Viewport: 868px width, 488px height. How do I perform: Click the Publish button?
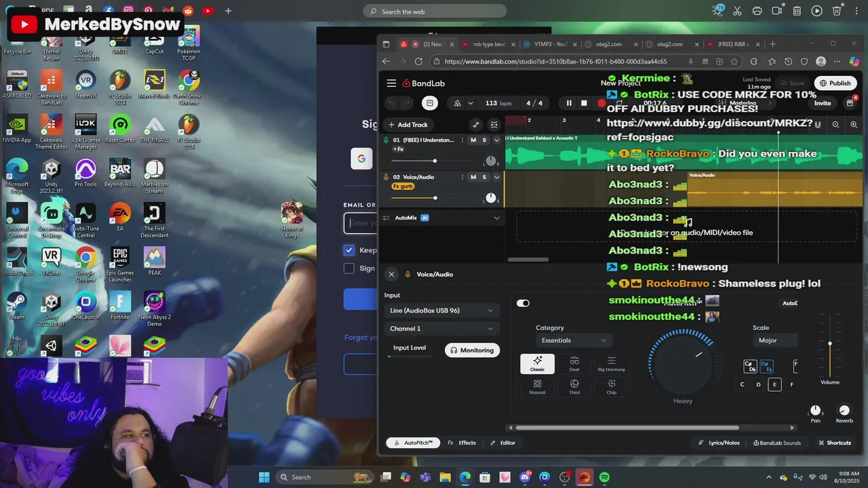coord(835,83)
